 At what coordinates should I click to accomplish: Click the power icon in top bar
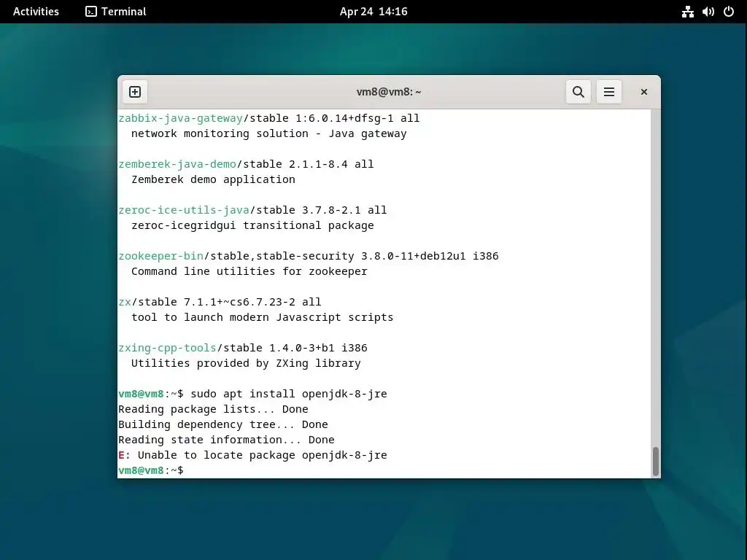point(729,12)
